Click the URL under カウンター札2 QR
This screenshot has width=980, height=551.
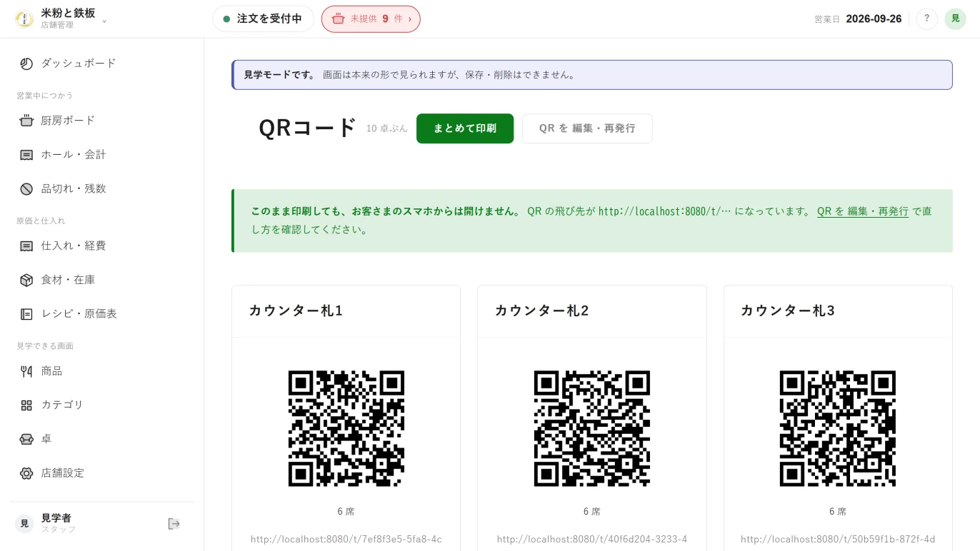pyautogui.click(x=592, y=540)
